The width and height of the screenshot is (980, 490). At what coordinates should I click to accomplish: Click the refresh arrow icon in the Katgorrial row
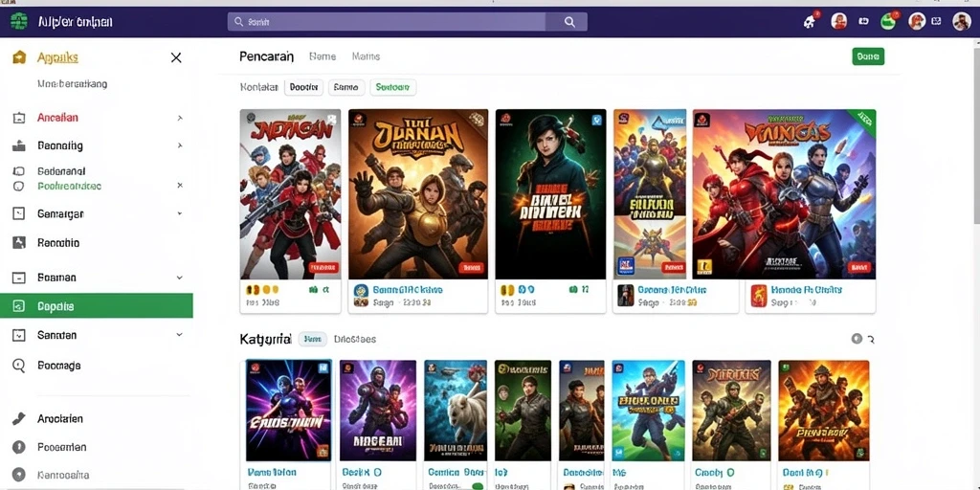tap(871, 340)
